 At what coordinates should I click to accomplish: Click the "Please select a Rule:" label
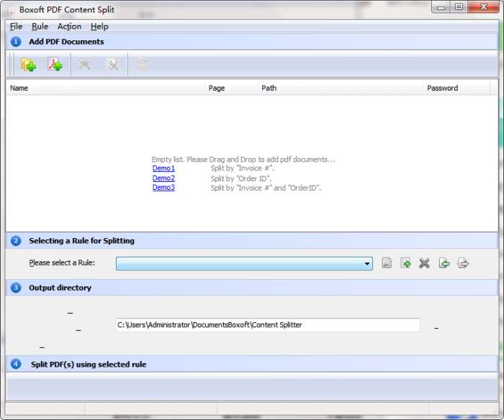[x=62, y=262]
